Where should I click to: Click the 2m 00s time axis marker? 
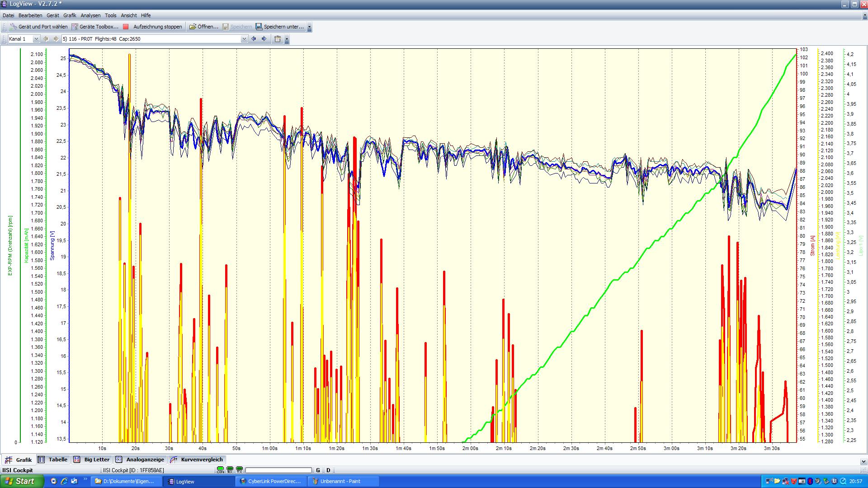(470, 448)
